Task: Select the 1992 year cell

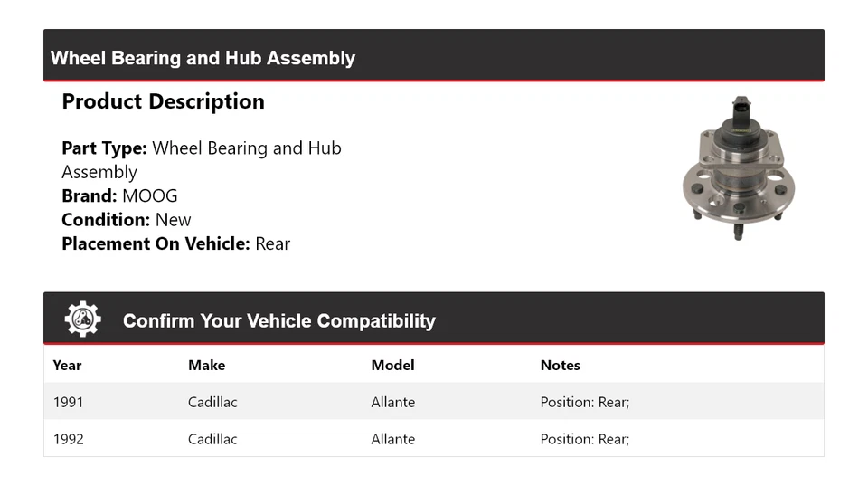Action: [x=68, y=439]
